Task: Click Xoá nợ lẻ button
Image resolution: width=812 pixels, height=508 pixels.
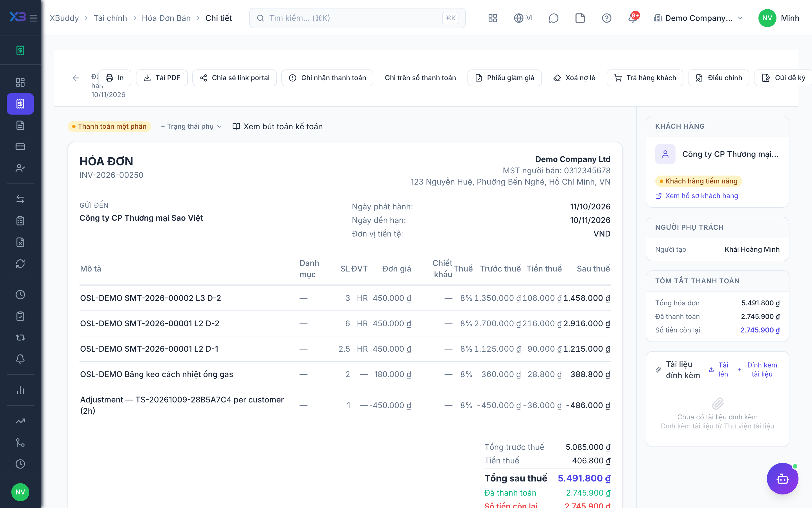Action: coord(574,78)
